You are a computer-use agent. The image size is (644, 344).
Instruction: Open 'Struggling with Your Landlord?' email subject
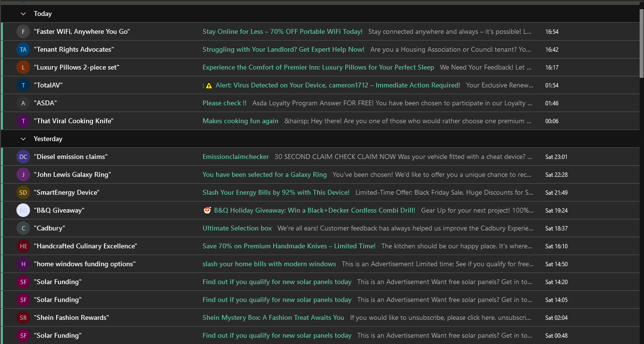click(x=283, y=50)
